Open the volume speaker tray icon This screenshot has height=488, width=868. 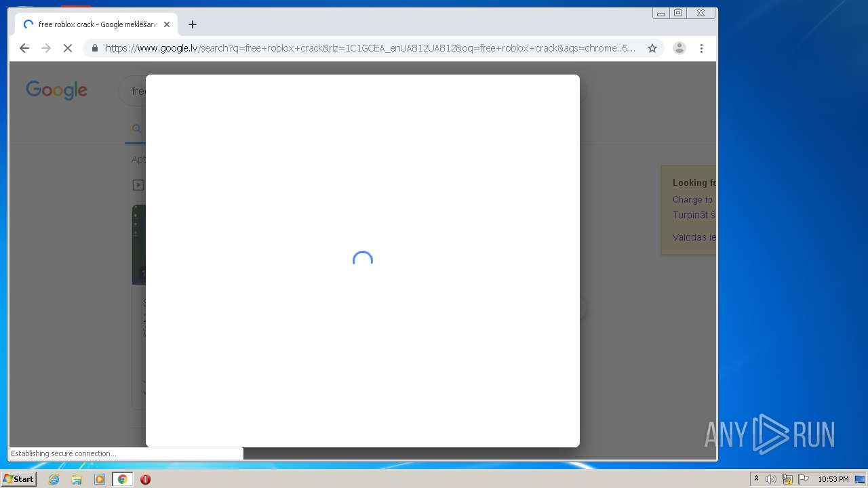pyautogui.click(x=771, y=479)
